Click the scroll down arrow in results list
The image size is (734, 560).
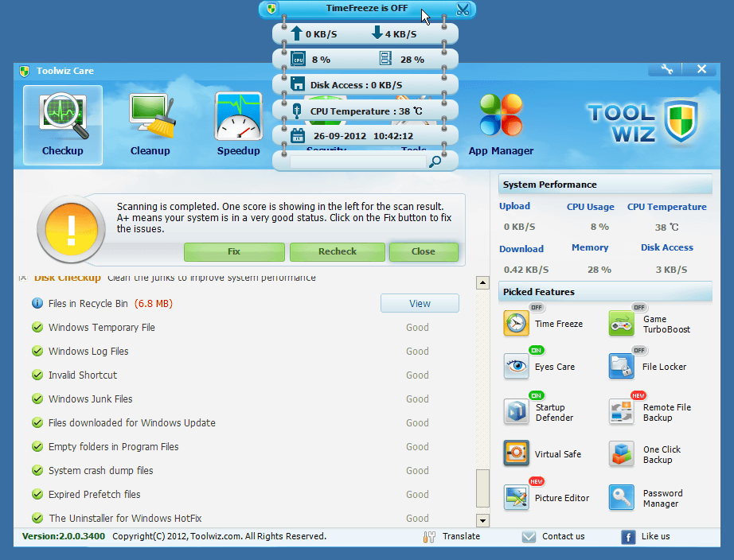click(x=482, y=520)
